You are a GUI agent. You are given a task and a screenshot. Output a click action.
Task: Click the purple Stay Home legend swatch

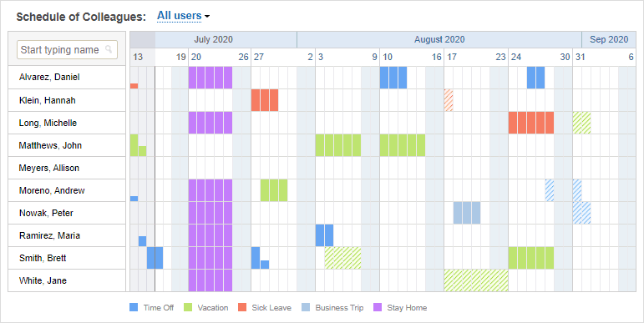click(x=378, y=307)
